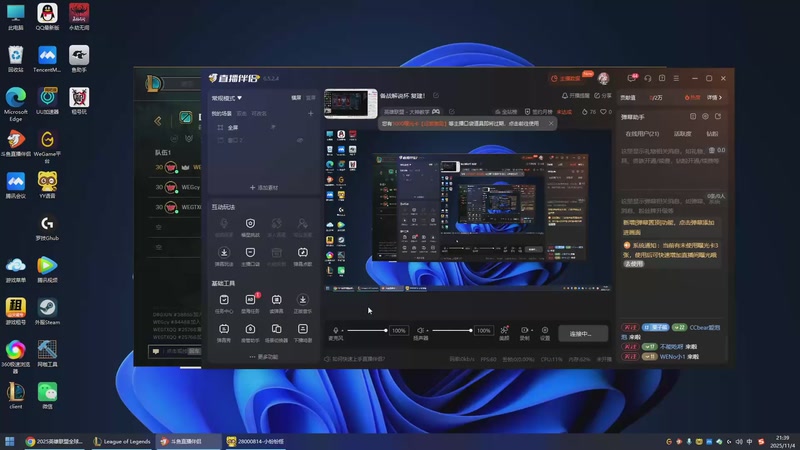
Task: Edit the stream title with pencil icon
Action: click(x=436, y=95)
